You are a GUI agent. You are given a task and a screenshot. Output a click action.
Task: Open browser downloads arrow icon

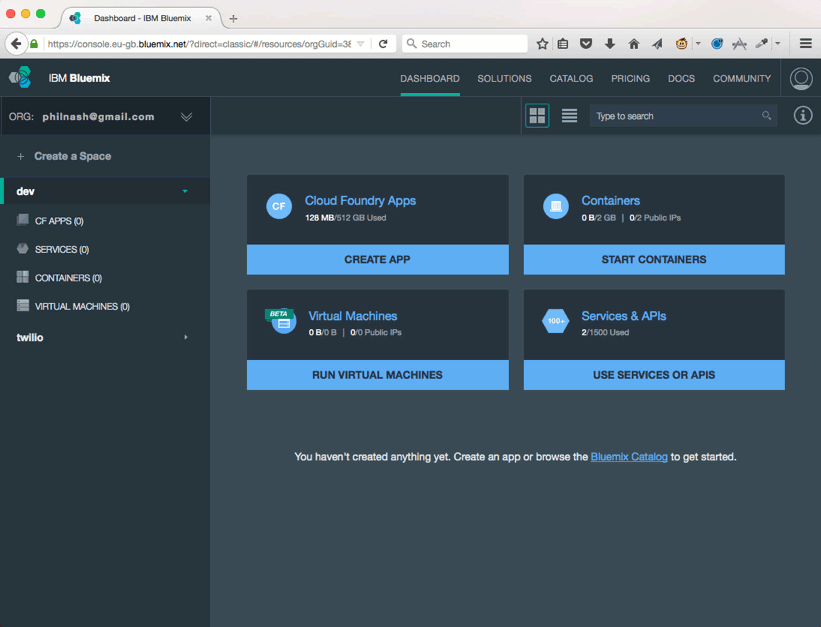pyautogui.click(x=609, y=43)
